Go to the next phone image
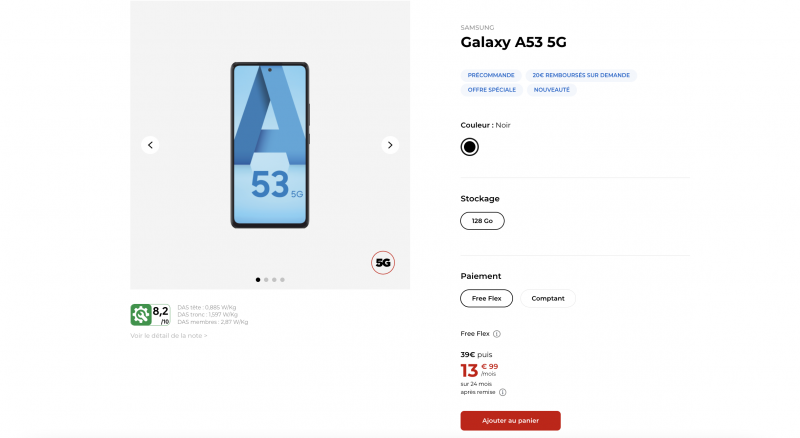 pyautogui.click(x=390, y=145)
